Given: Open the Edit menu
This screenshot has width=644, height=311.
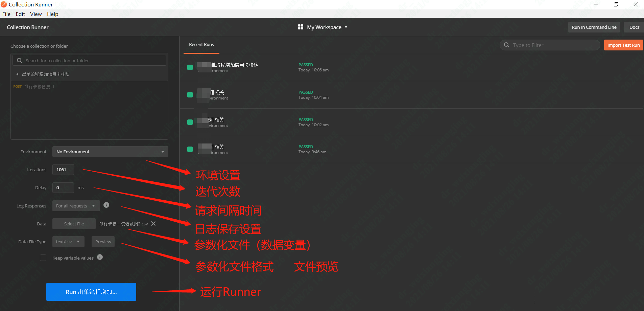Looking at the screenshot, I should [x=20, y=14].
